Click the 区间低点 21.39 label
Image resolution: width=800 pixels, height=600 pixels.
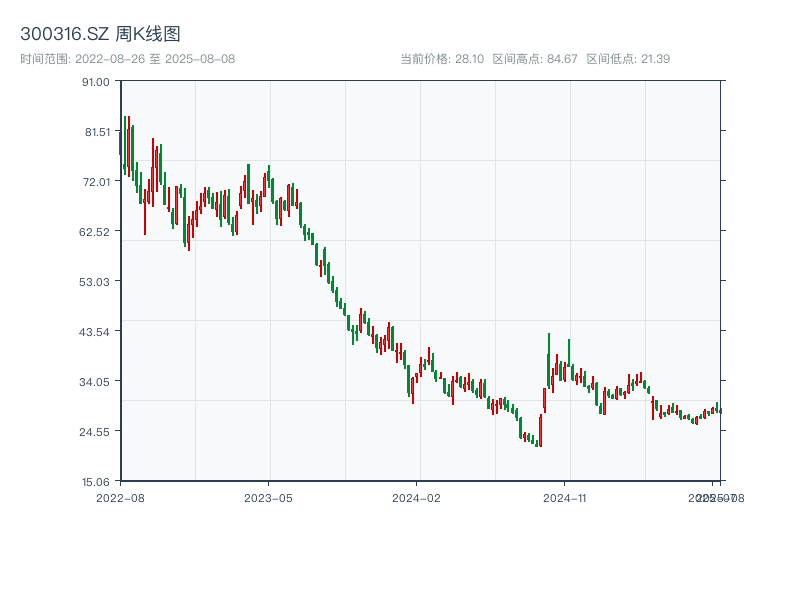tap(628, 59)
